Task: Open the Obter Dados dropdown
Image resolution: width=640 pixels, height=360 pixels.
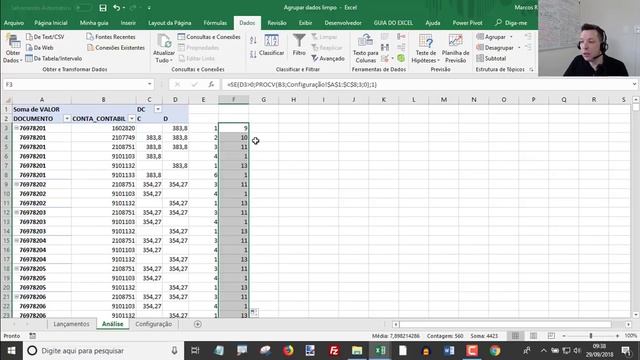Action: tap(13, 49)
